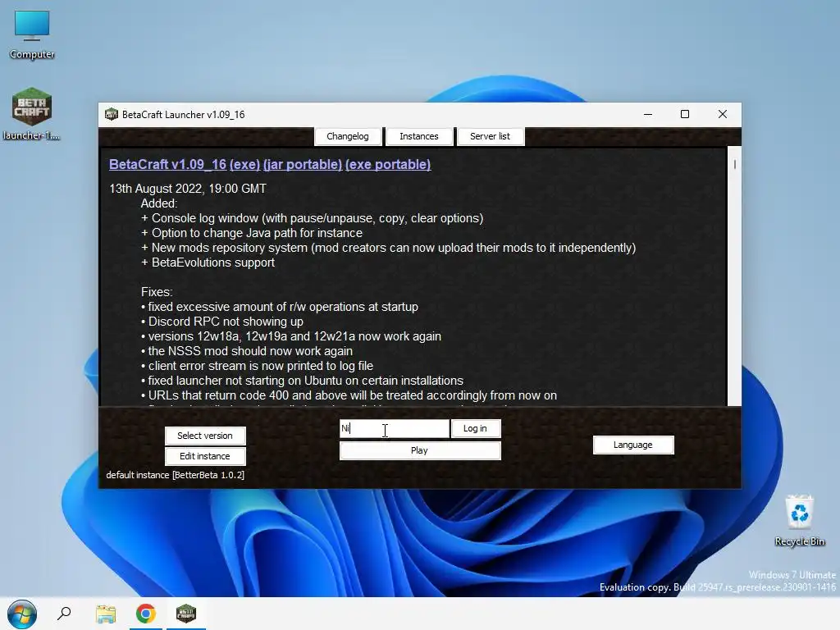Click the '+ BetaEvolutions support' line
Image resolution: width=840 pixels, height=630 pixels.
tap(208, 262)
